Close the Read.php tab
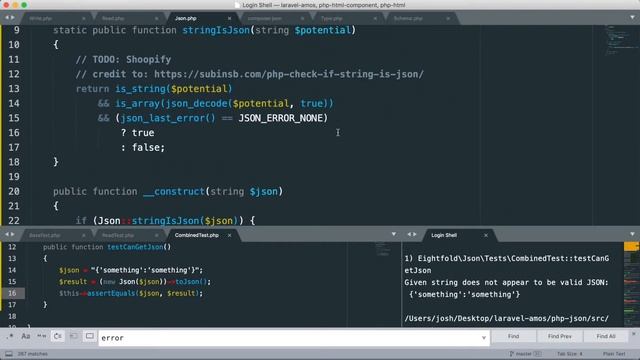 (x=156, y=18)
